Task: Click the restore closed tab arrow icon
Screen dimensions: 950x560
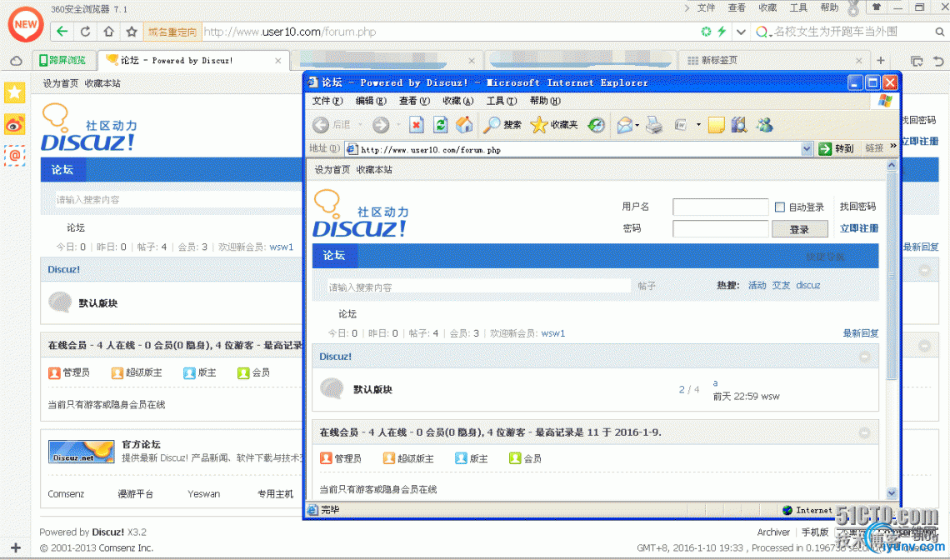Action: 938,61
